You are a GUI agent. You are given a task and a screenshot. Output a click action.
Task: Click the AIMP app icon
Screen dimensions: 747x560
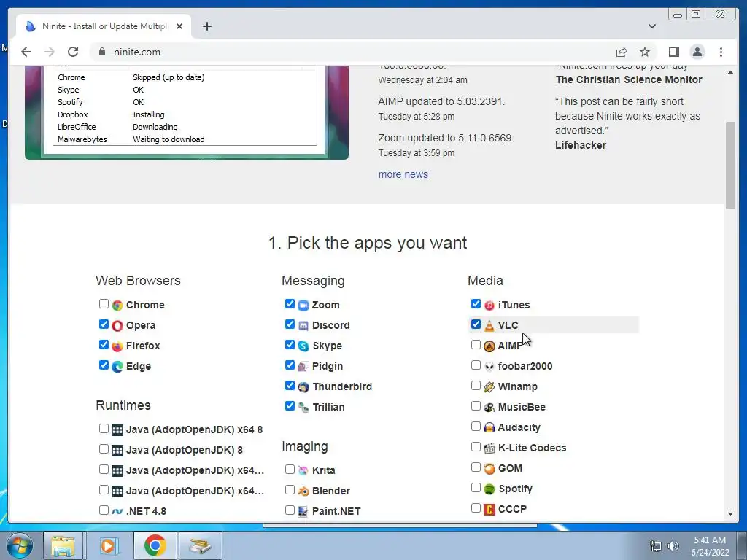(x=489, y=346)
